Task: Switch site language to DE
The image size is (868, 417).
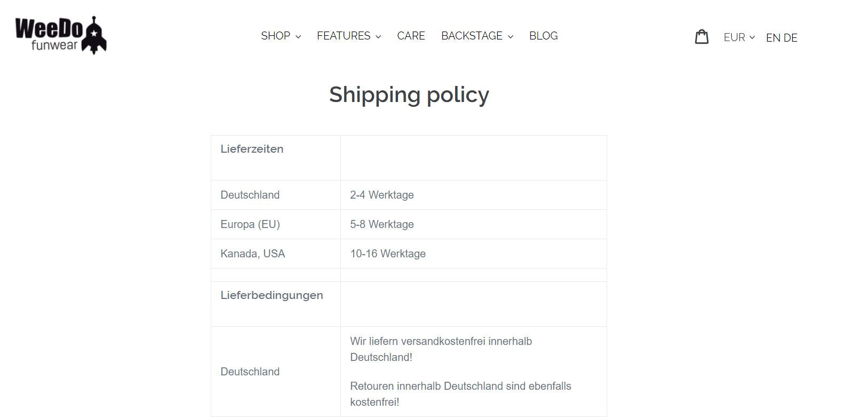Action: (x=791, y=38)
